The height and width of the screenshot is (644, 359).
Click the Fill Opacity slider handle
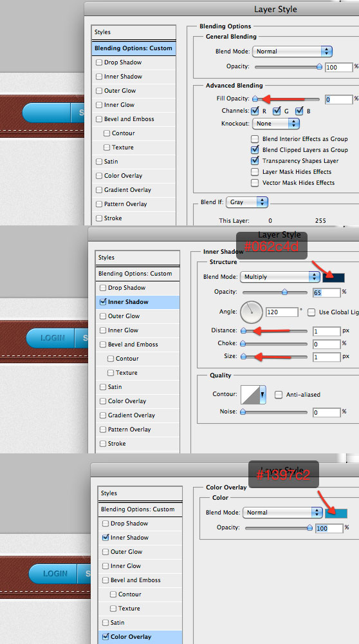(255, 99)
